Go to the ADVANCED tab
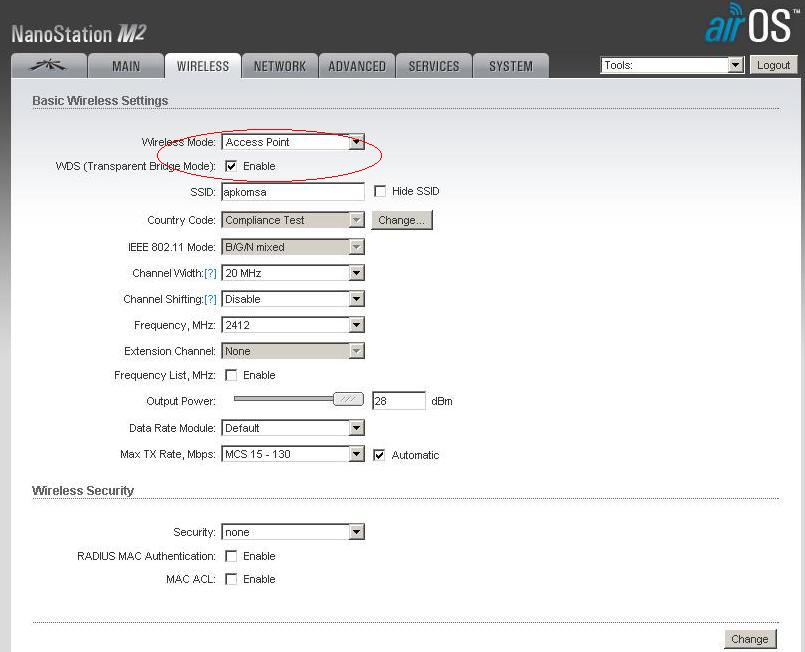This screenshot has height=652, width=805. click(357, 66)
